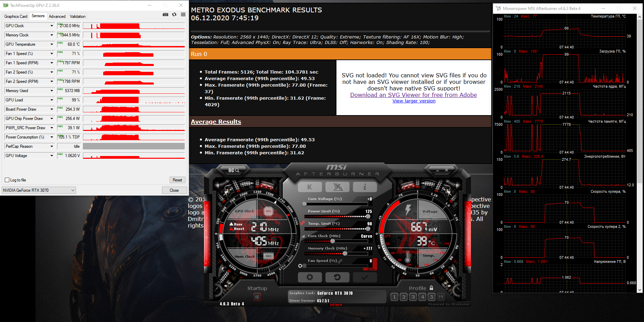The height and width of the screenshot is (322, 644).
Task: Open the Memory Clock sensor dropdown
Action: coord(52,35)
